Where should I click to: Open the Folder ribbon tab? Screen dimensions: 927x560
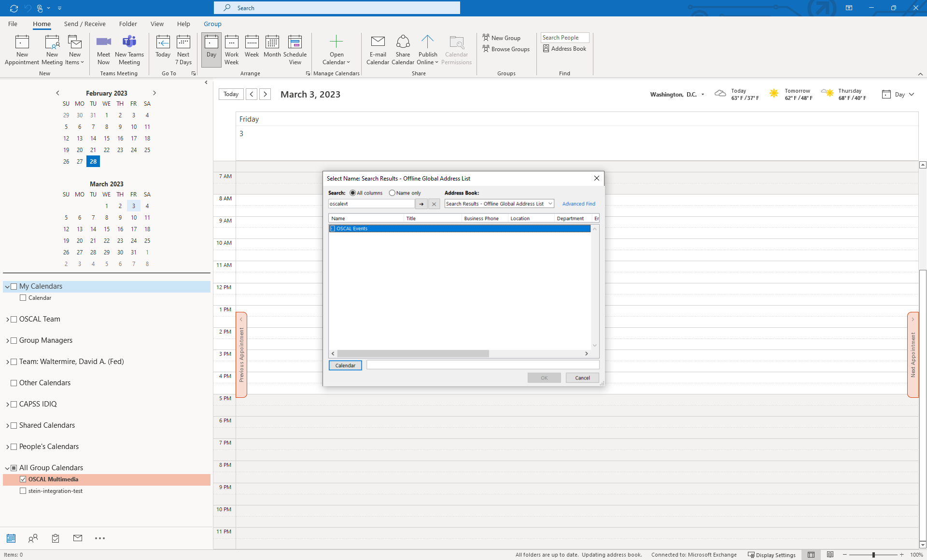pos(128,24)
